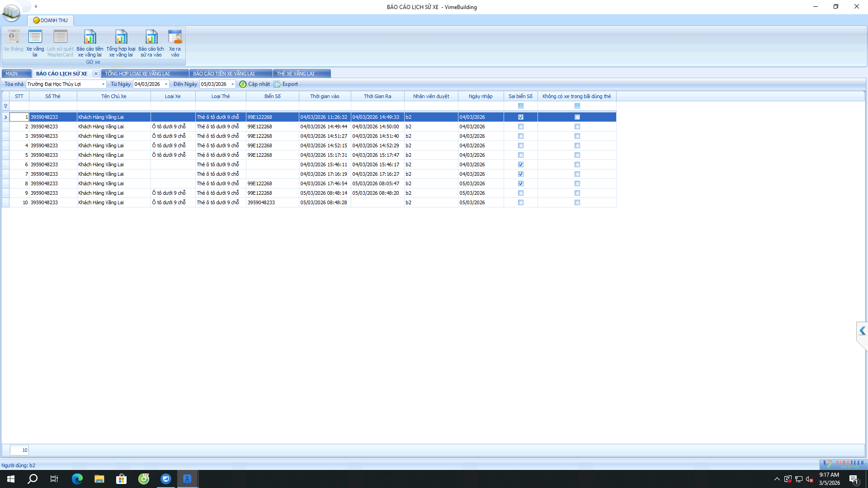The height and width of the screenshot is (488, 868).
Task: Expand the Từ Ngày date picker
Action: [x=166, y=84]
